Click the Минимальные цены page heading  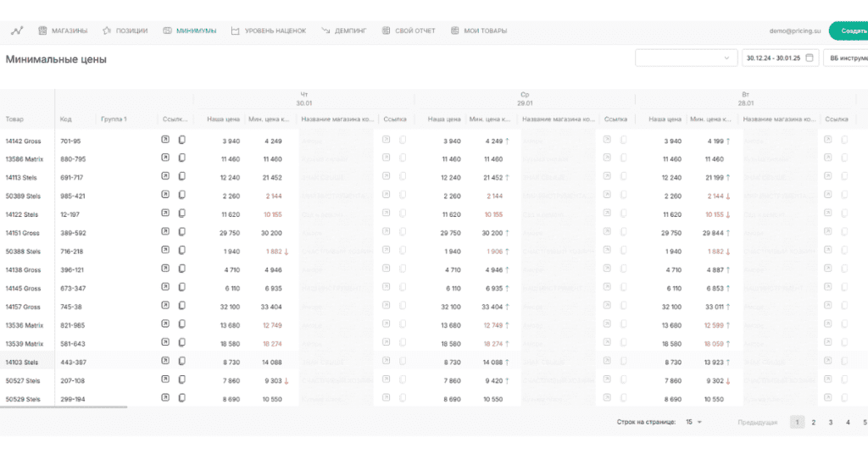pyautogui.click(x=56, y=59)
